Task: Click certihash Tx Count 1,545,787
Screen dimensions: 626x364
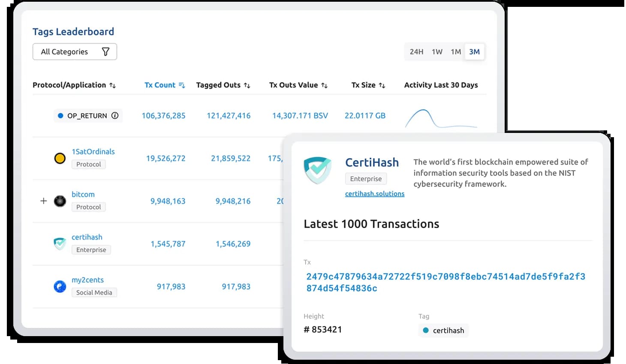Action: click(168, 244)
